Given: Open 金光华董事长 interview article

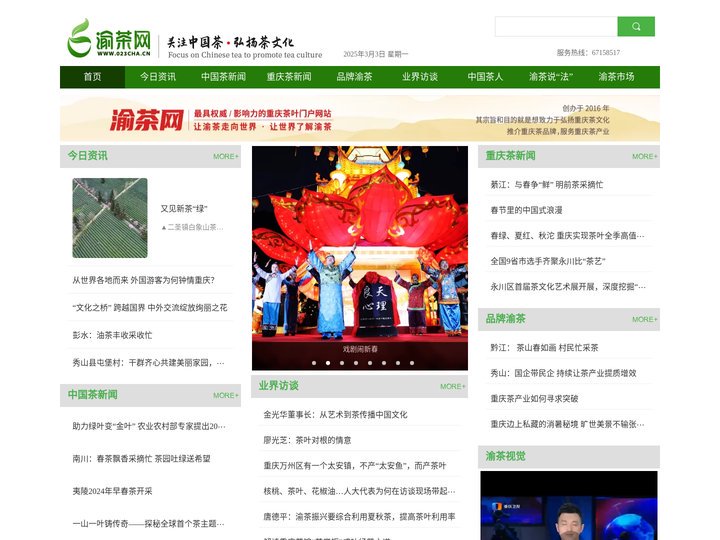Looking at the screenshot, I should [335, 415].
